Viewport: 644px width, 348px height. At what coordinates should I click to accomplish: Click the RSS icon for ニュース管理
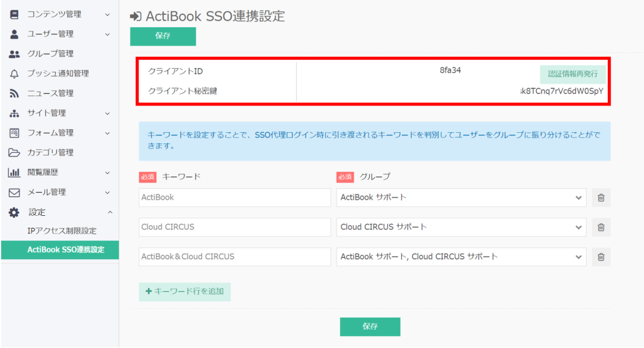pos(15,93)
